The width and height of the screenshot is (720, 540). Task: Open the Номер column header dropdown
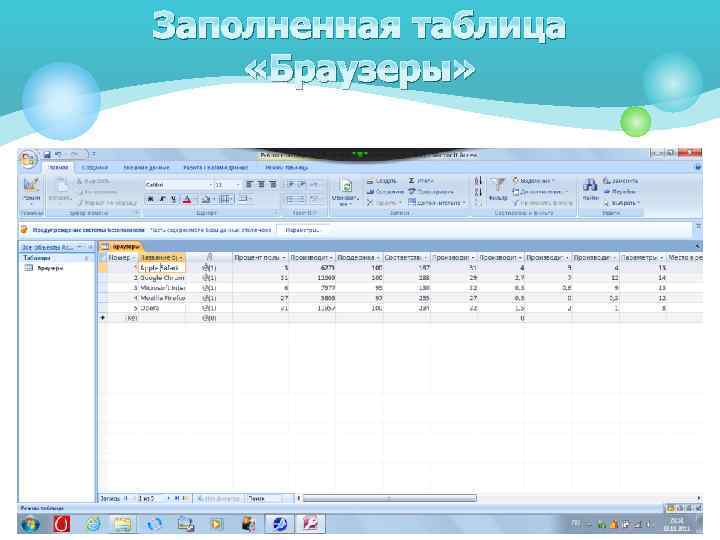tap(134, 258)
